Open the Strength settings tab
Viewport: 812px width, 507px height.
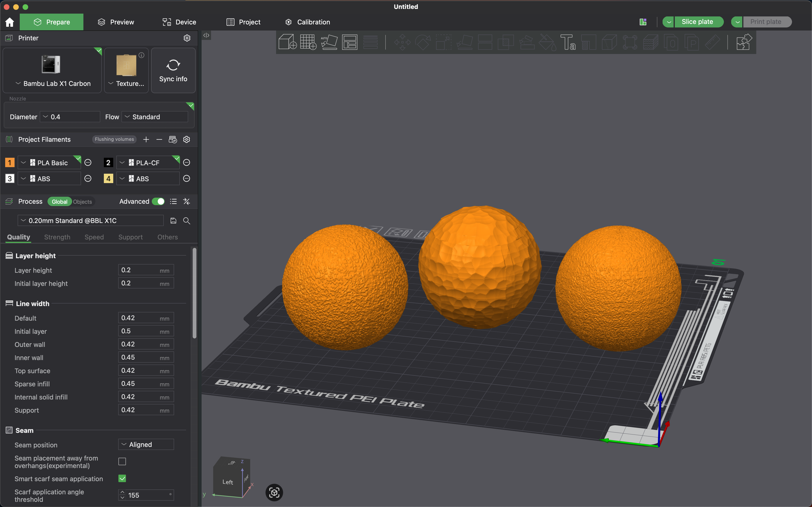pyautogui.click(x=57, y=237)
